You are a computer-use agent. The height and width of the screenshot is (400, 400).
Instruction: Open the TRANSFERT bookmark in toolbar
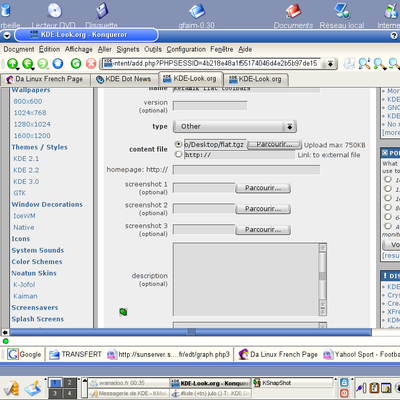[75, 354]
